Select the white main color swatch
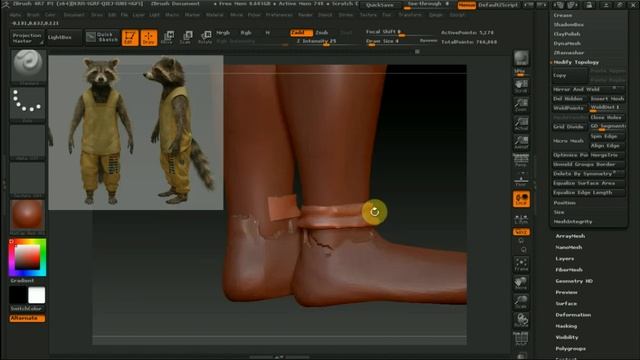Viewport: 640px width, 360px height. (x=37, y=295)
